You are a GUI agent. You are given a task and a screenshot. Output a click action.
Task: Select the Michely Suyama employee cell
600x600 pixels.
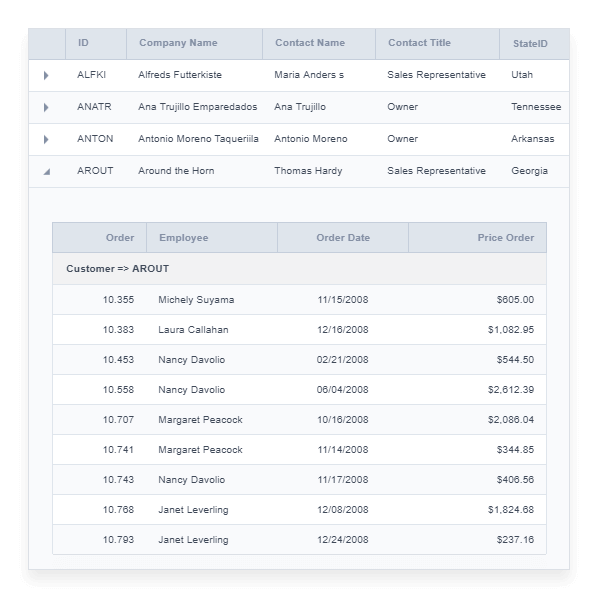click(x=212, y=300)
